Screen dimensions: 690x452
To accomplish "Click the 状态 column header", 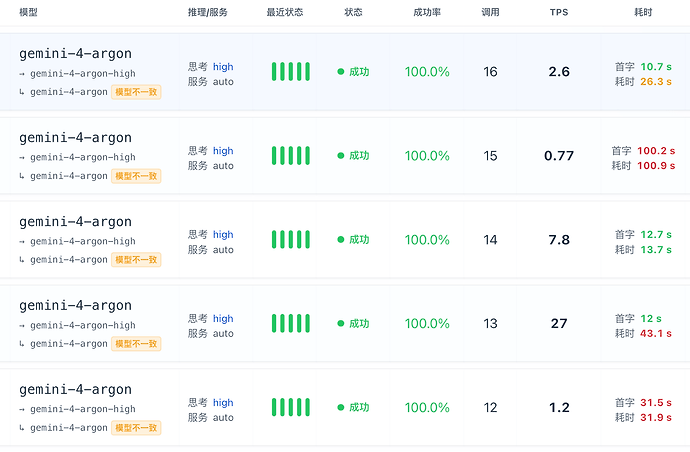I will 353,12.
